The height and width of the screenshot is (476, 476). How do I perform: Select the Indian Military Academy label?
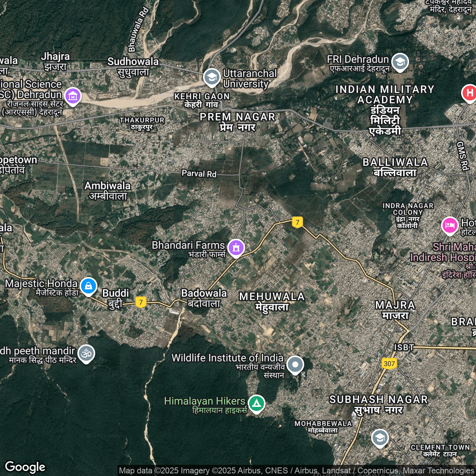point(385,110)
